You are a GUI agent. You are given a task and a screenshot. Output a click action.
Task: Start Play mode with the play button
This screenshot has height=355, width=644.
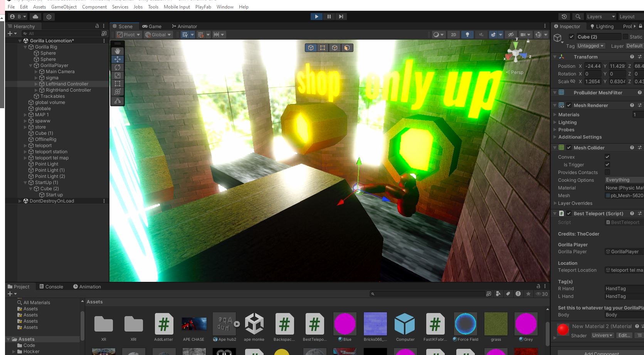[x=316, y=17]
